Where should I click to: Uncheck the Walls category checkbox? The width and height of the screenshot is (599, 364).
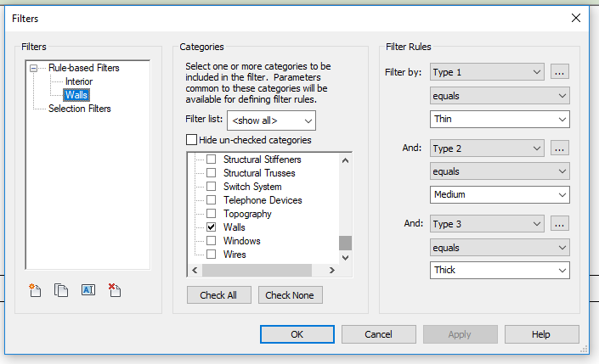tap(211, 227)
